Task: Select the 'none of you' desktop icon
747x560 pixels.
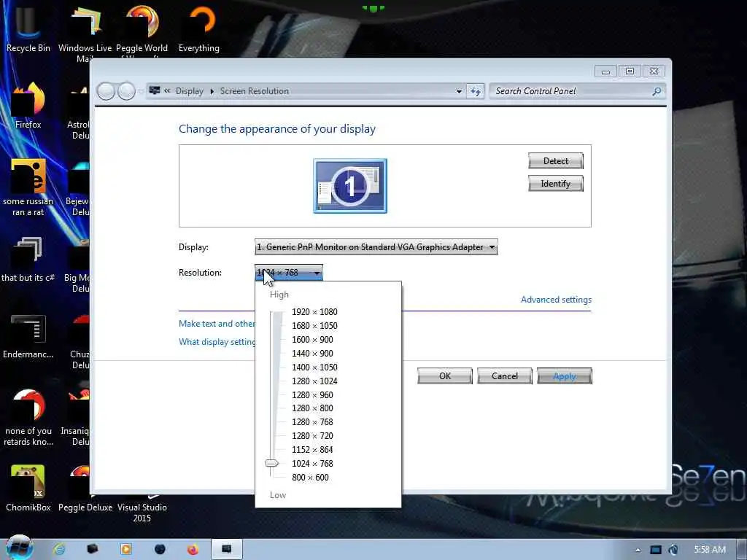Action: coord(28,418)
